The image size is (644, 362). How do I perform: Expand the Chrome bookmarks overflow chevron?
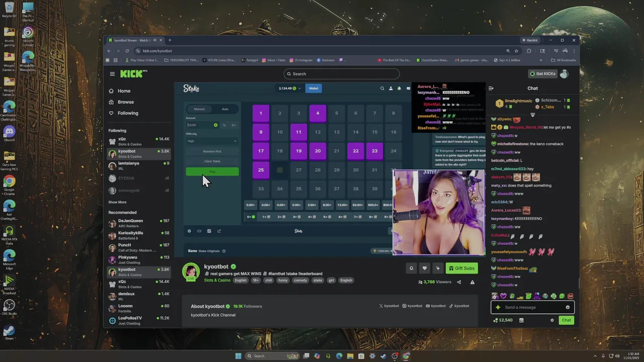pyautogui.click(x=541, y=60)
